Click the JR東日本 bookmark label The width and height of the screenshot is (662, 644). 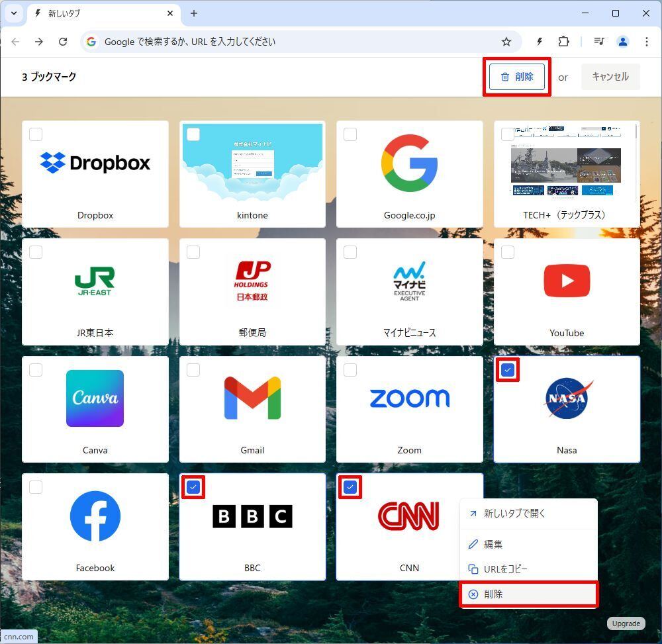click(x=95, y=333)
